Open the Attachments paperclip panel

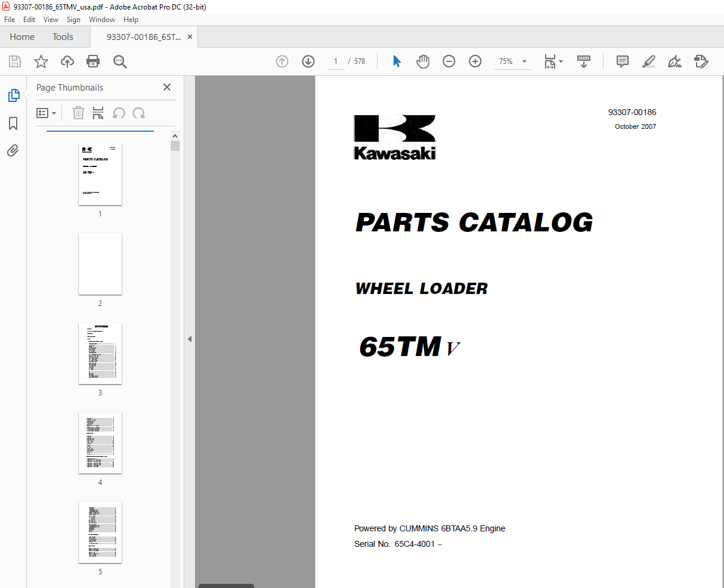coord(13,150)
